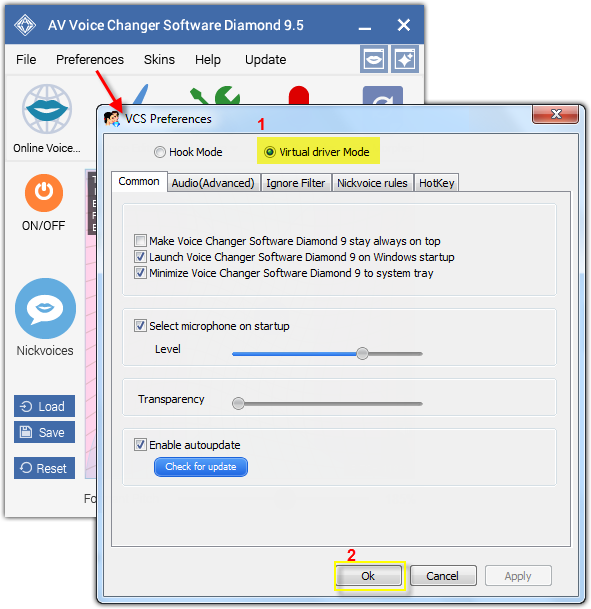This screenshot has height=609, width=591.
Task: Open the Online Voice lips globe icon
Action: (47, 109)
